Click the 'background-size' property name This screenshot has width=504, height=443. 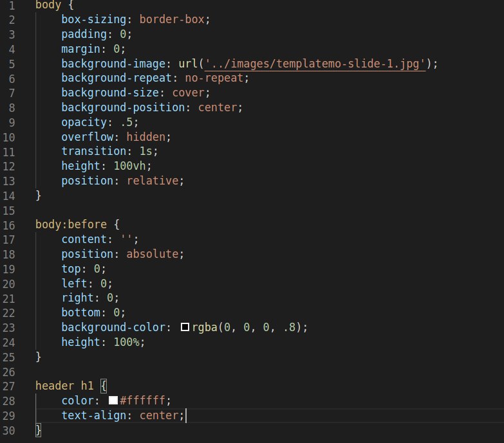click(x=110, y=93)
